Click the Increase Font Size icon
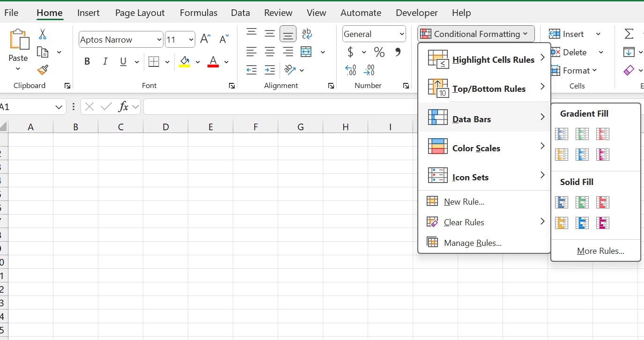The image size is (644, 340). point(205,39)
